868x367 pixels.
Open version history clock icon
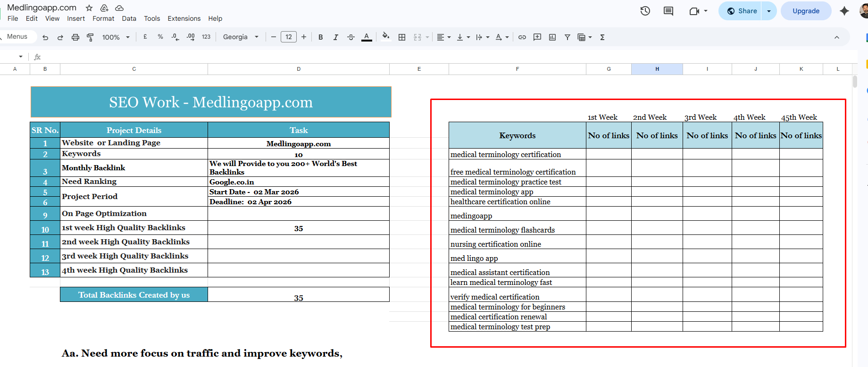[645, 11]
